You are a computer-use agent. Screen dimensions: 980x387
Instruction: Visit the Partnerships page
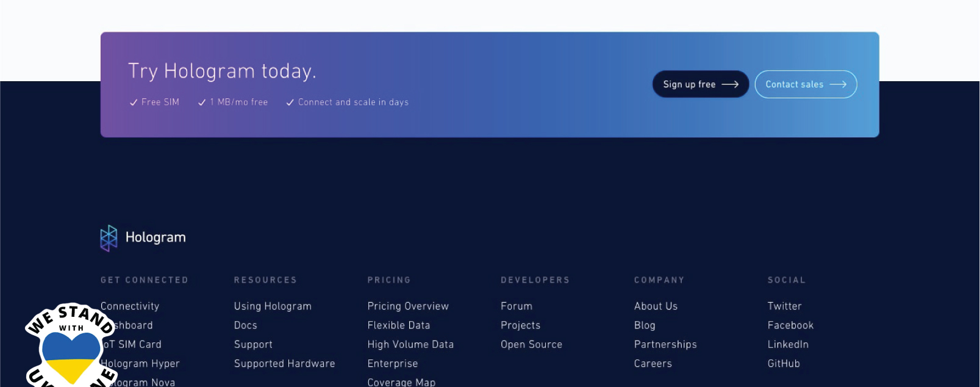coord(665,344)
